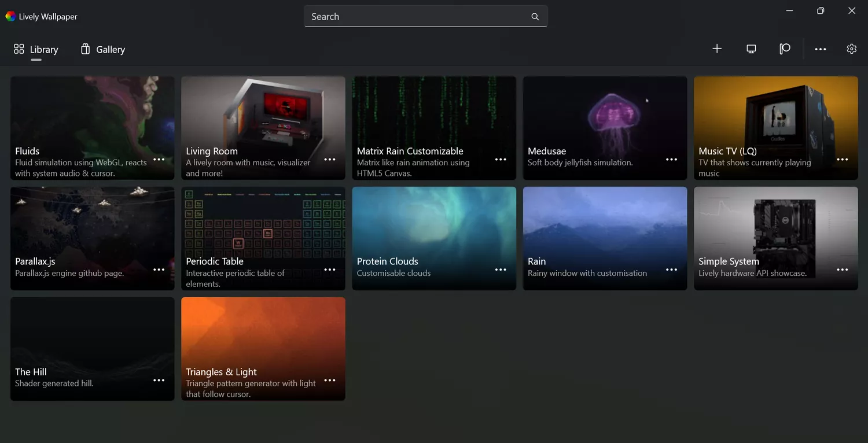Click the text 'Parallax.js engine github page.'
The height and width of the screenshot is (443, 868).
69,273
